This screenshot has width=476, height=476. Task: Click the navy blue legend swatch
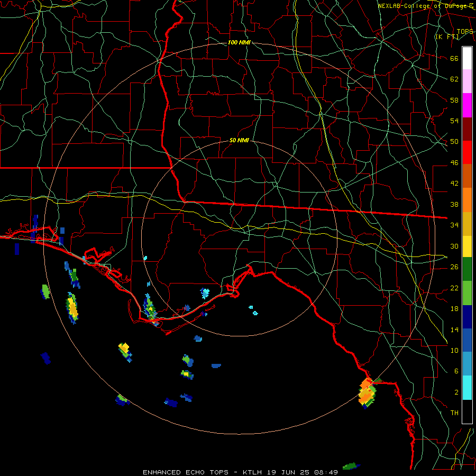pyautogui.click(x=467, y=317)
